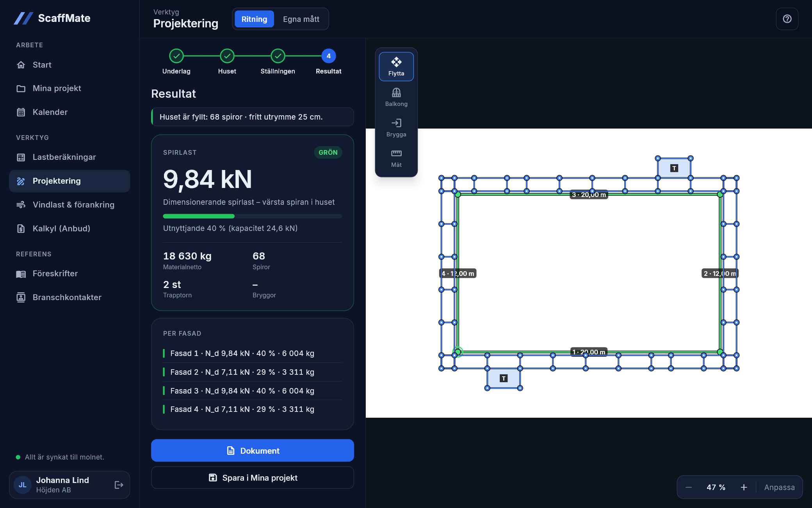This screenshot has width=812, height=508.
Task: Switch to Egna mått mode
Action: click(x=301, y=19)
